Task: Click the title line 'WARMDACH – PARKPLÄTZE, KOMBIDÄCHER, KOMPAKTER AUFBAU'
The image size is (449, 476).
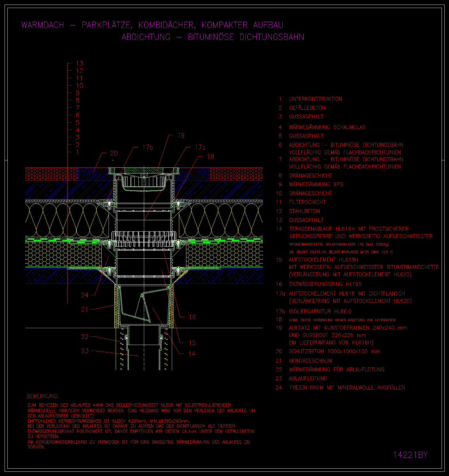Action: tap(152, 25)
